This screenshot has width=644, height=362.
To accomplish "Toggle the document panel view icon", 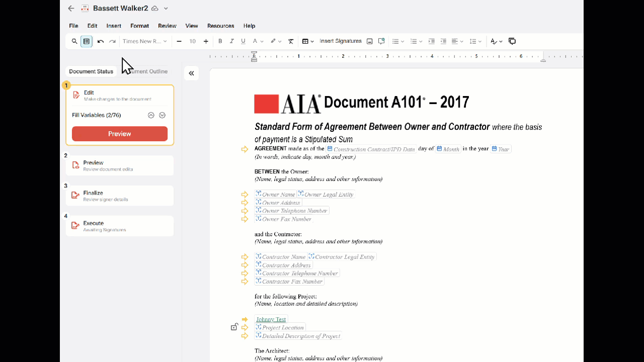I will 87,41.
